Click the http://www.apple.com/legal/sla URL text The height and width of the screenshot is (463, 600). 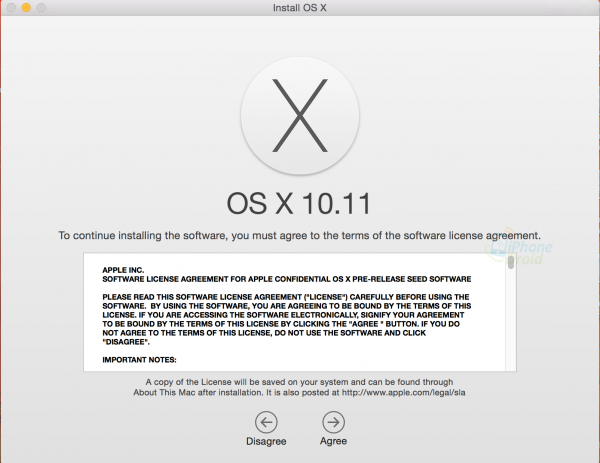click(x=404, y=393)
